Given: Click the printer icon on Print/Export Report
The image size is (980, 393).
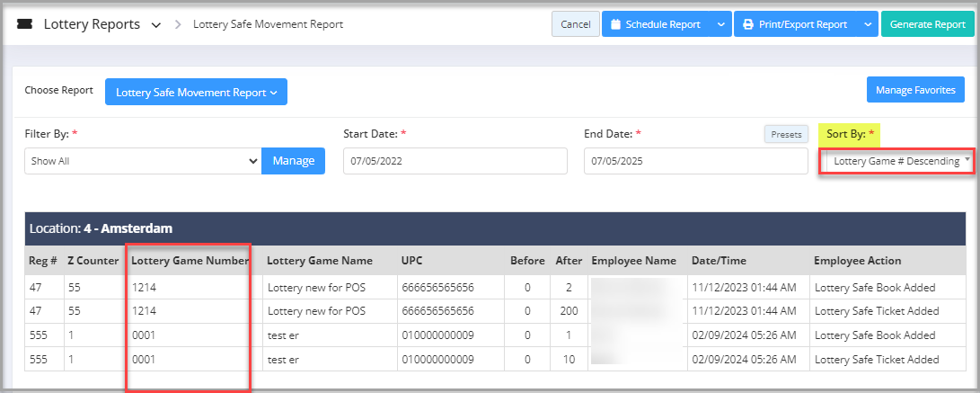Looking at the screenshot, I should tap(747, 24).
